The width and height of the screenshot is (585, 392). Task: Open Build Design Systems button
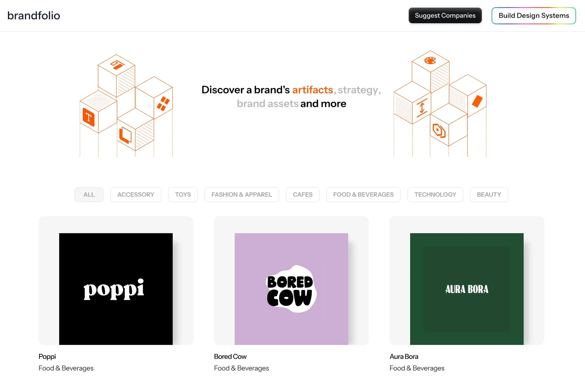(x=534, y=15)
